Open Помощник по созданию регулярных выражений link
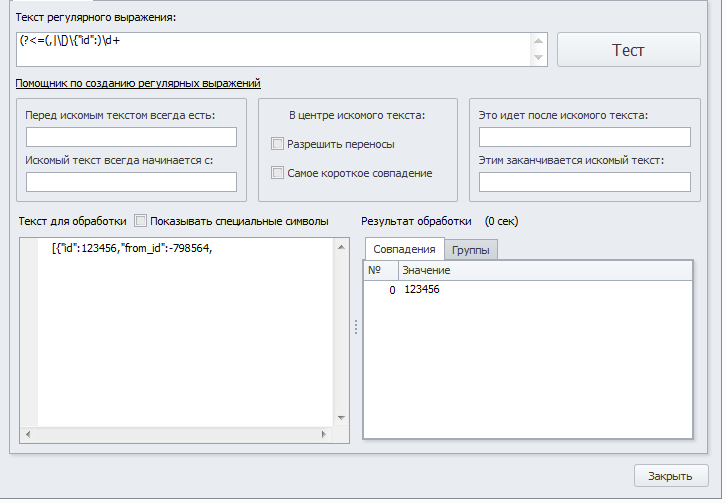The height and width of the screenshot is (503, 726). coord(138,83)
